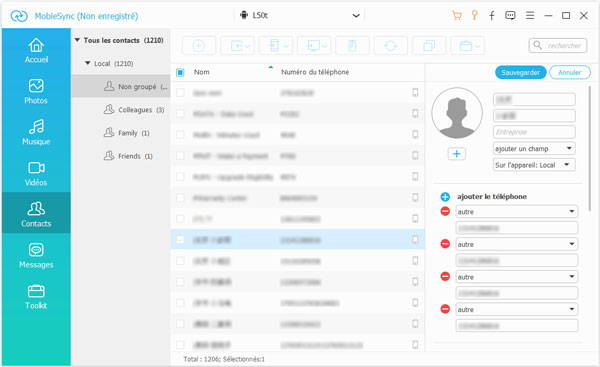This screenshot has height=367, width=600.
Task: Click the Entreprise input field
Action: 534,132
